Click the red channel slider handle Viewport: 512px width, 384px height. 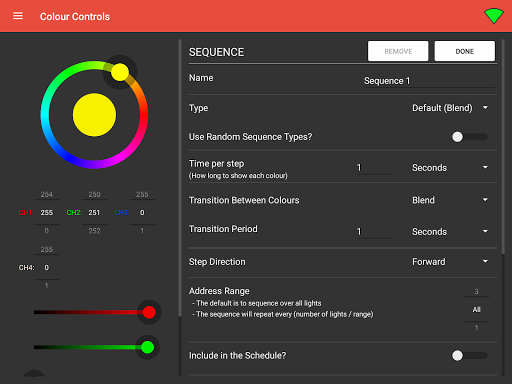point(149,312)
